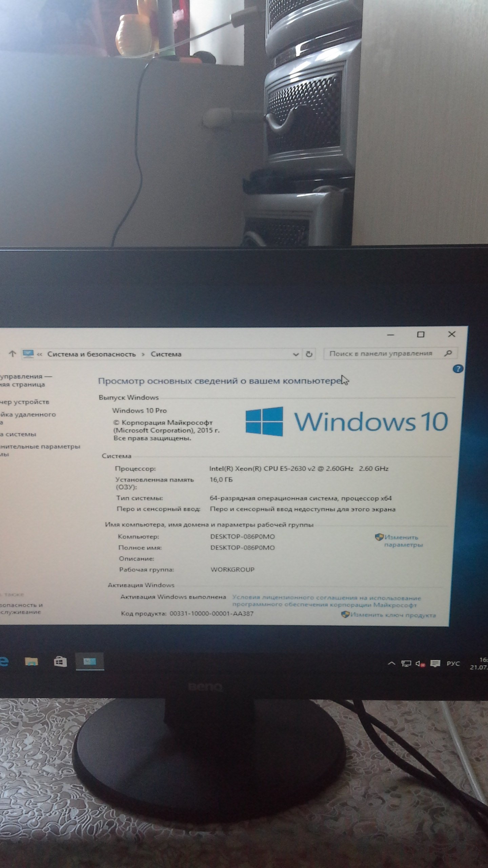The height and width of the screenshot is (868, 488).
Task: Click the Intel Xeon E5-2630 v2 processor value
Action: 299,469
